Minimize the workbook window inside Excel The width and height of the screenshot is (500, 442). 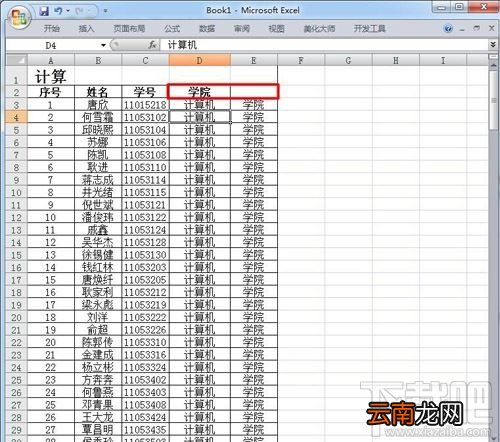pyautogui.click(x=462, y=29)
